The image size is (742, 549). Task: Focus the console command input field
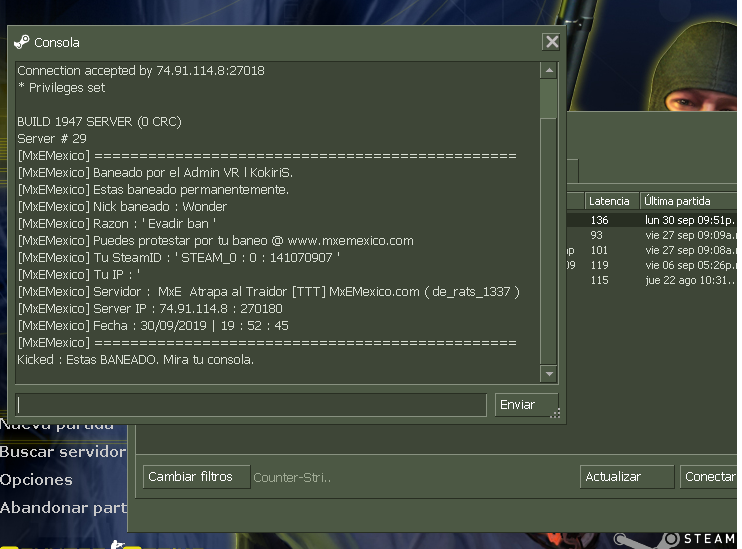[x=251, y=405]
